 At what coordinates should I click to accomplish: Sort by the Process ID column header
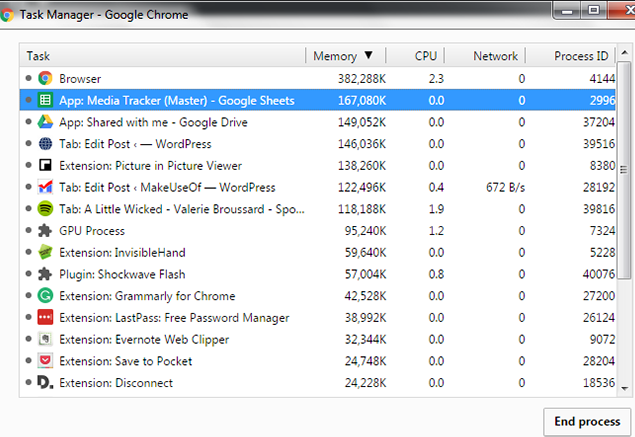point(570,55)
